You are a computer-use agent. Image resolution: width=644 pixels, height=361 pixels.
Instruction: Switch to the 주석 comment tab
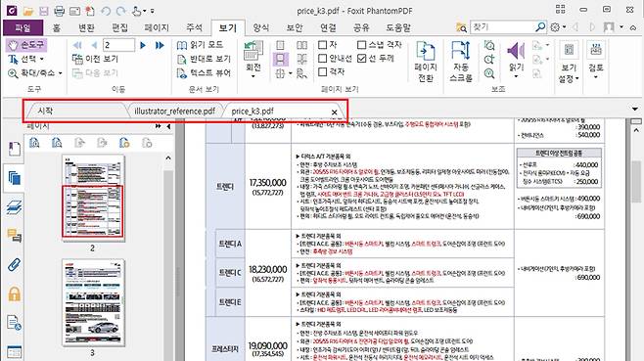click(x=194, y=27)
